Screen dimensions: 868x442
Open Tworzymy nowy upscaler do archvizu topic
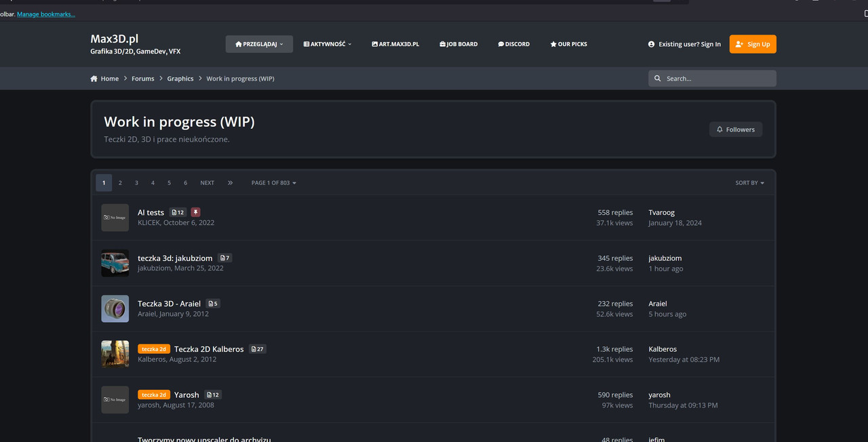(x=204, y=439)
